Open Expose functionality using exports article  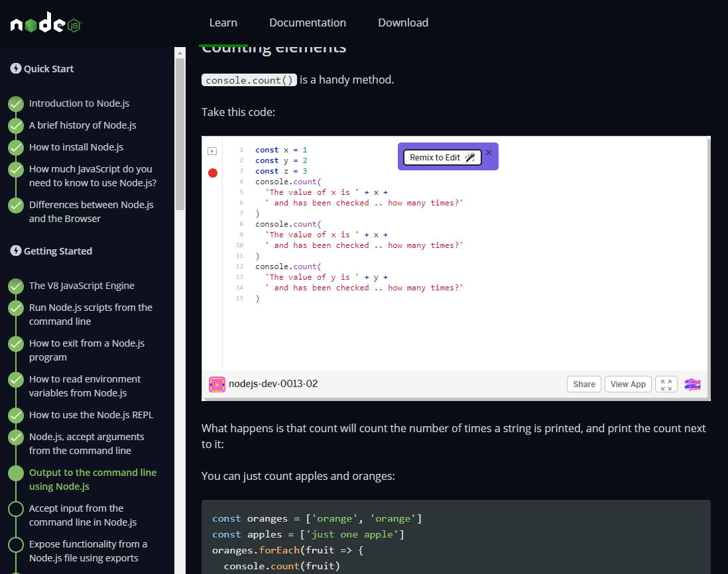(x=88, y=551)
